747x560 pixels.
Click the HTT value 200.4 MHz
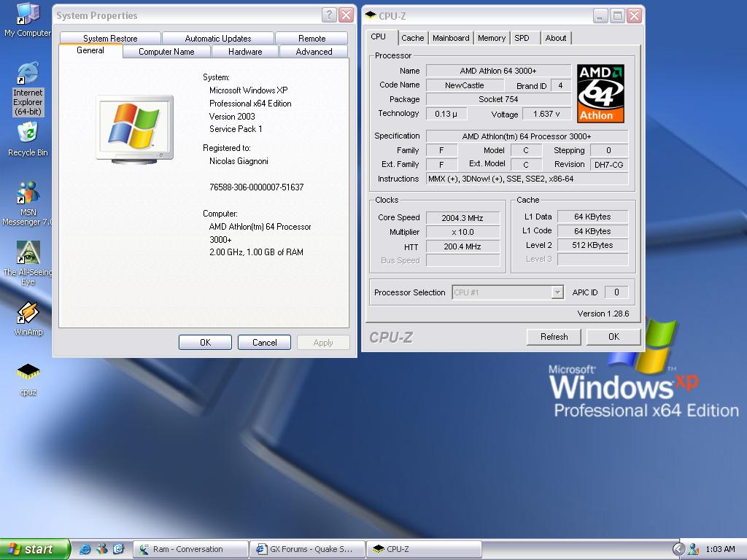coord(462,246)
